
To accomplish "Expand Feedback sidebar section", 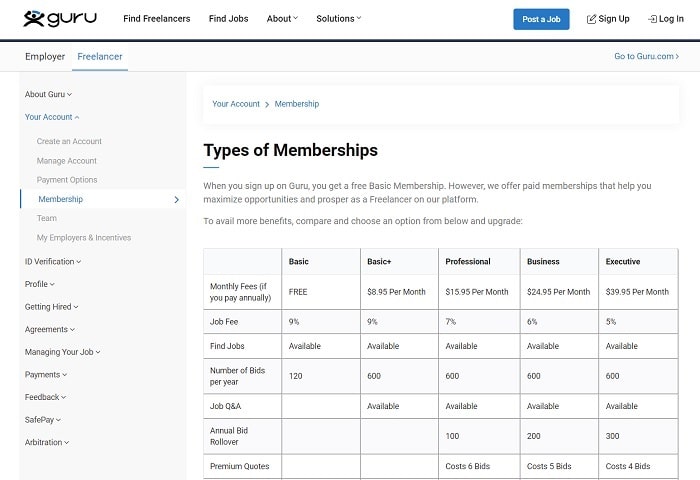I will click(45, 397).
